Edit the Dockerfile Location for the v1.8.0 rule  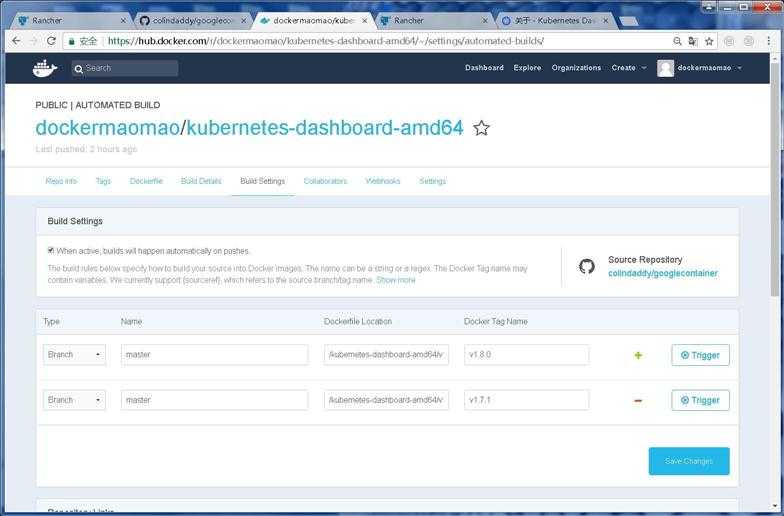386,354
